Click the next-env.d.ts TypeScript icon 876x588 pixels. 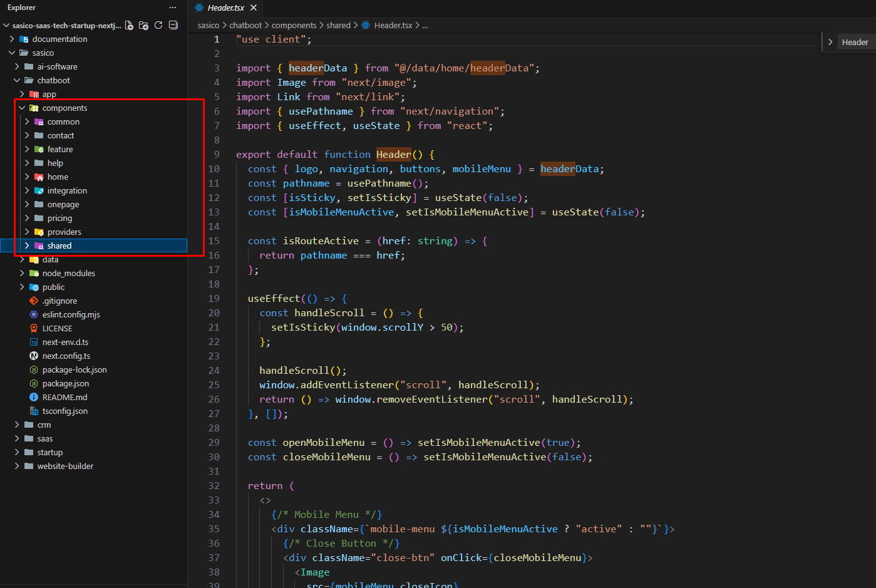(34, 342)
